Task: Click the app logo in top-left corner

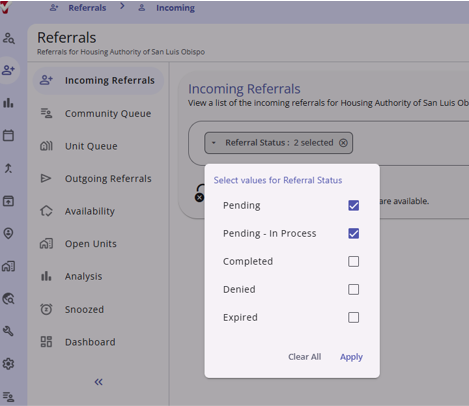Action: pyautogui.click(x=5, y=7)
